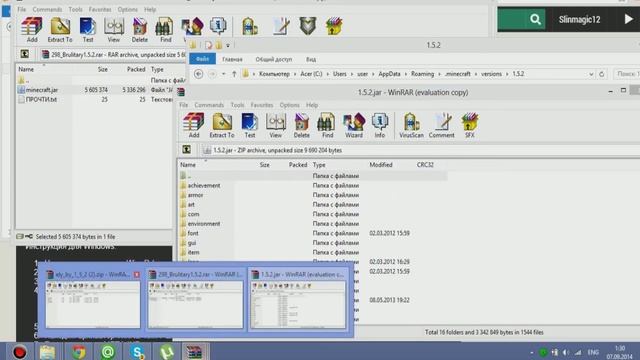
Task: Click View in the Brulitary rar WinRAR window
Action: click(114, 30)
